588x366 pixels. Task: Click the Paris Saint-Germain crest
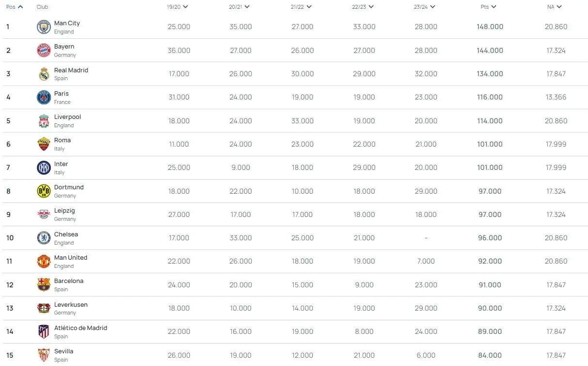(x=44, y=97)
